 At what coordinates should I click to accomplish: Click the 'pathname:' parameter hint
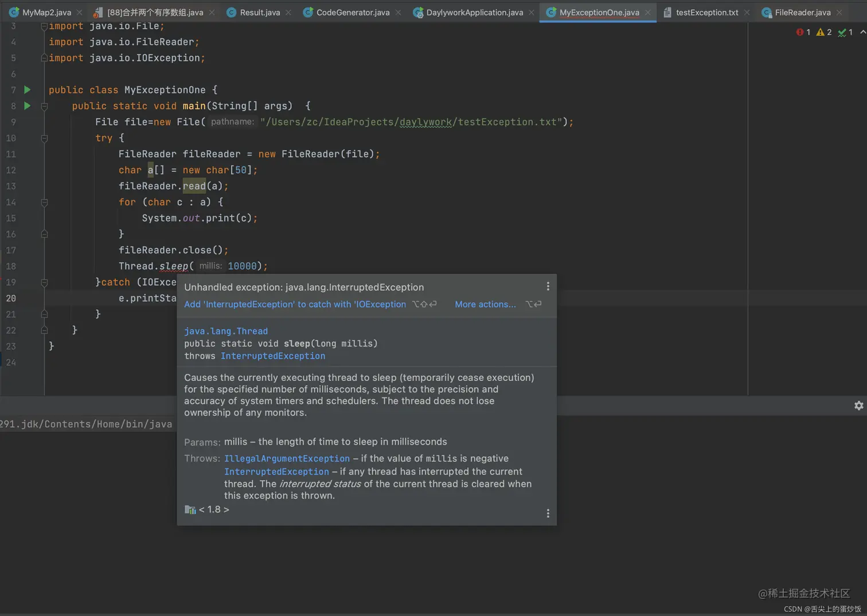pyautogui.click(x=232, y=122)
